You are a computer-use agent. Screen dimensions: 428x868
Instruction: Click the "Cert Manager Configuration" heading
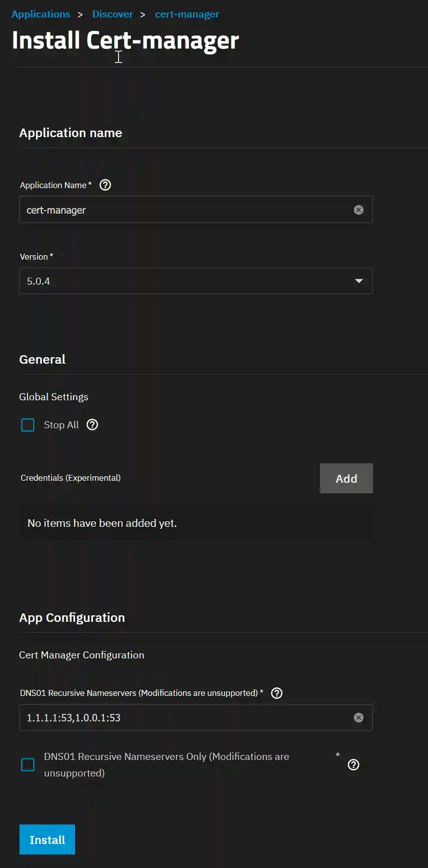click(x=81, y=655)
